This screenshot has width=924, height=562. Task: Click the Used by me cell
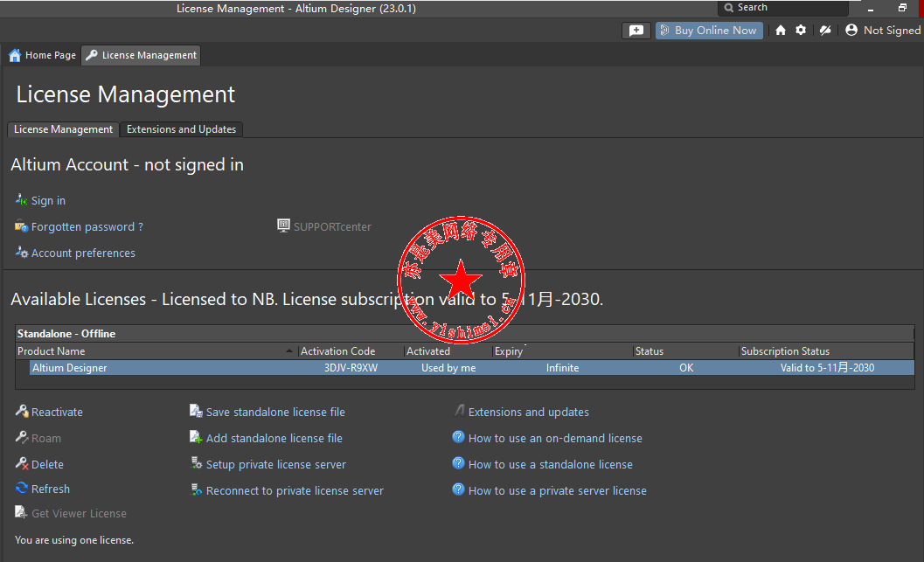[448, 368]
